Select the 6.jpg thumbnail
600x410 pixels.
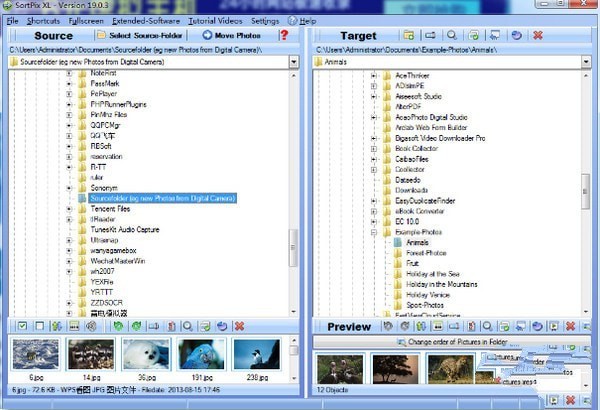click(36, 354)
